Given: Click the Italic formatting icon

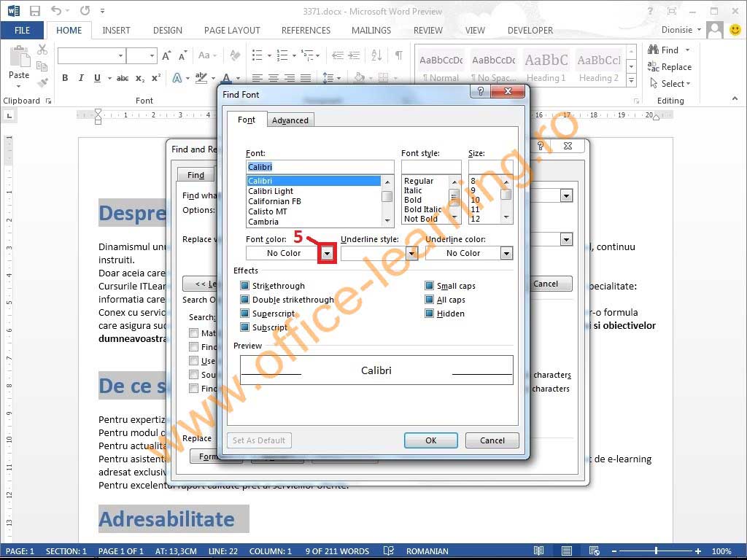Looking at the screenshot, I should [x=81, y=78].
